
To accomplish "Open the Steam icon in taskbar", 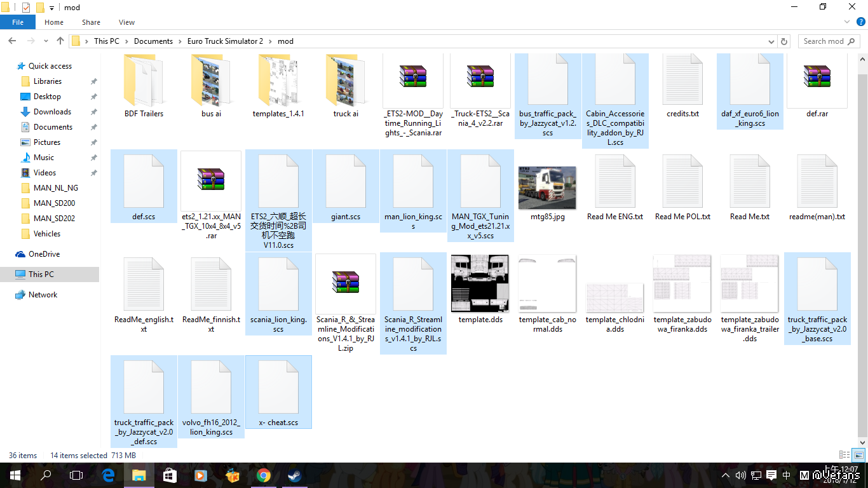I will point(294,475).
